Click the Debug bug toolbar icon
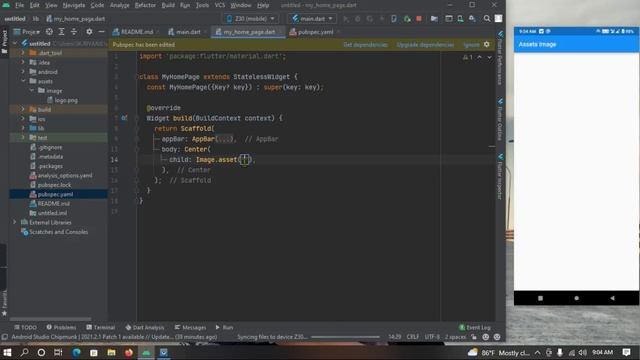This screenshot has width=640, height=360. tap(358, 19)
